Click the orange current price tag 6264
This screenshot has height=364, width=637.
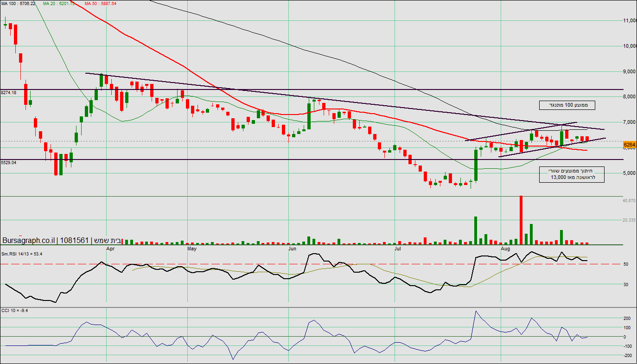point(630,145)
